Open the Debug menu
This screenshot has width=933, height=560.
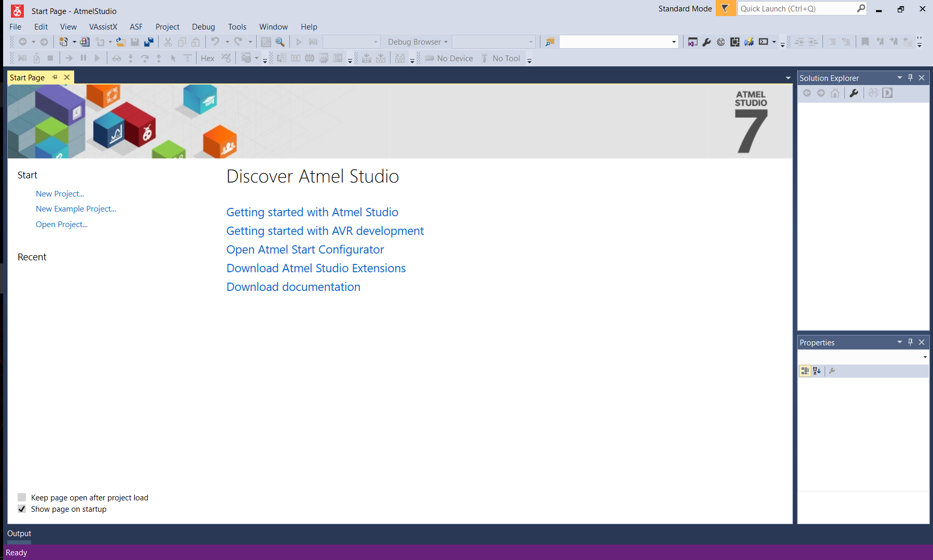click(203, 26)
